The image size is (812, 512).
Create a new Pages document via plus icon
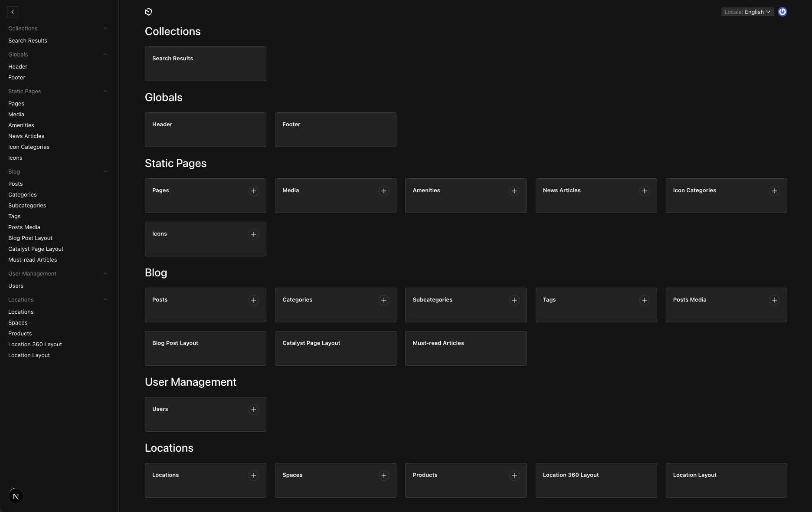pos(254,191)
